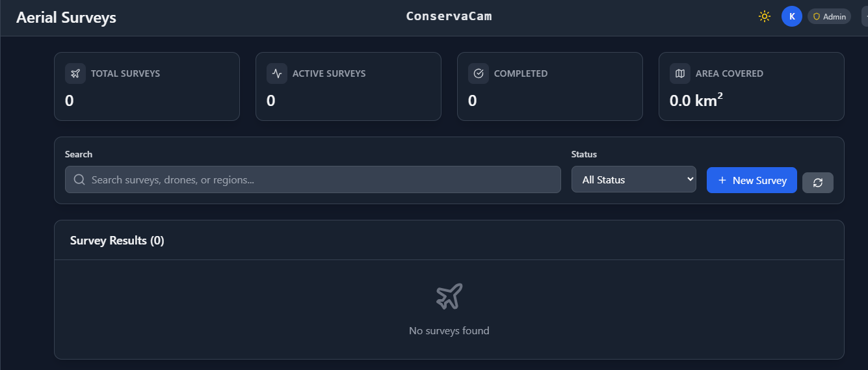This screenshot has height=370, width=868.
Task: Click the partially visible button beside Admin
Action: point(865,17)
